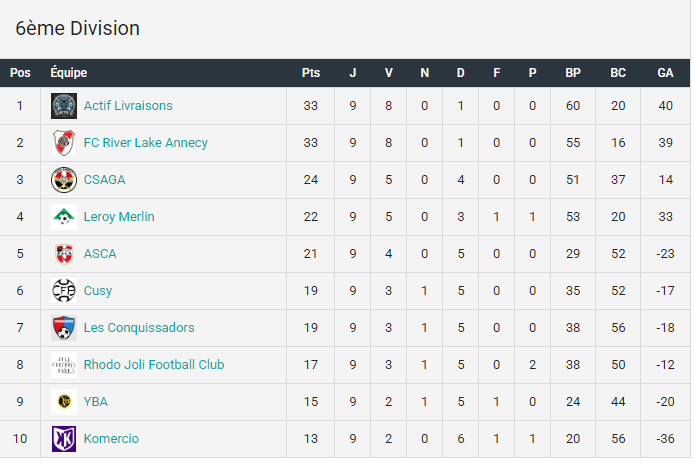Open the Leroy Merlin team page

pyautogui.click(x=119, y=217)
